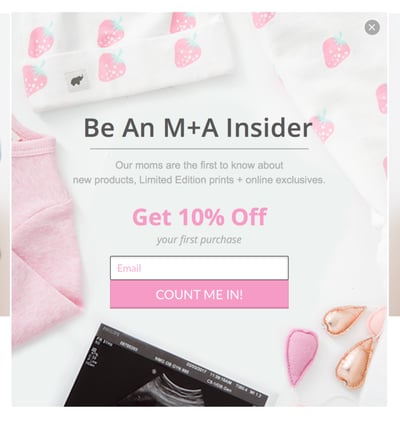The width and height of the screenshot is (400, 422).
Task: Click the strawberry beside the Insider heading
Action: click(322, 127)
